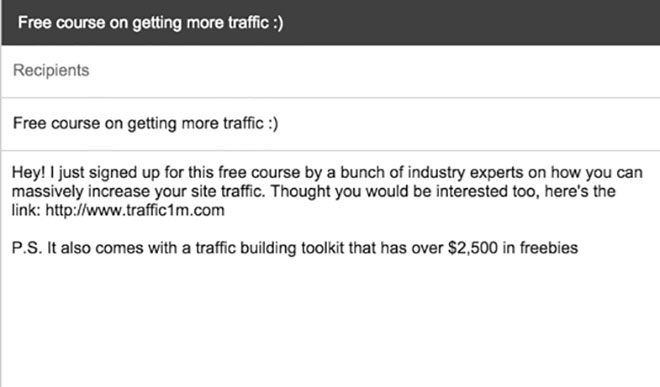
Task: Click the dark compose window title bar
Action: coord(331,22)
